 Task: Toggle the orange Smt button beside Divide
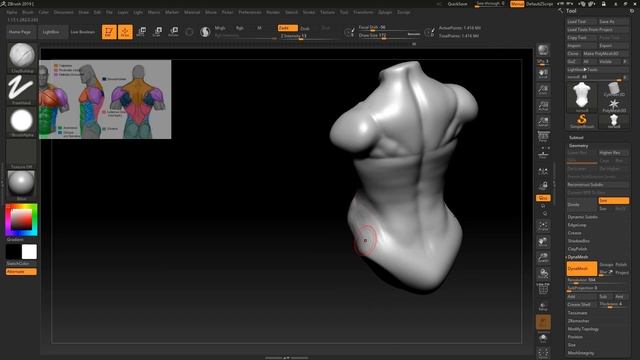(x=613, y=200)
